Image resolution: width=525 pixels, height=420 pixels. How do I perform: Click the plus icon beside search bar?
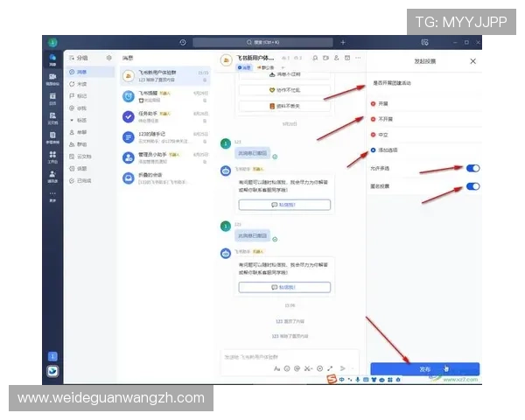[343, 42]
